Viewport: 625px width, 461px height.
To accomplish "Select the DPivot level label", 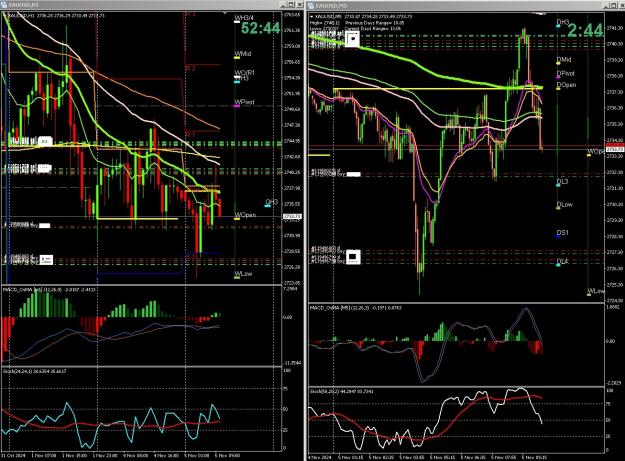I will (x=566, y=73).
